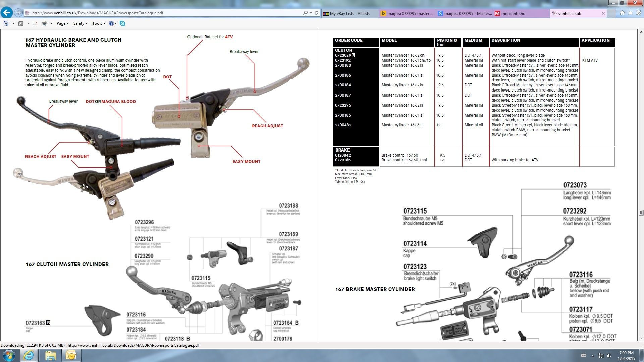Close the venhill.co.uk tab

[x=603, y=13]
